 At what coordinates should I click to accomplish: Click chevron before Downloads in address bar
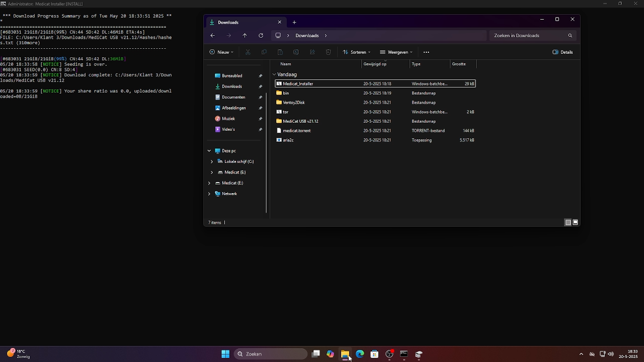pyautogui.click(x=288, y=36)
